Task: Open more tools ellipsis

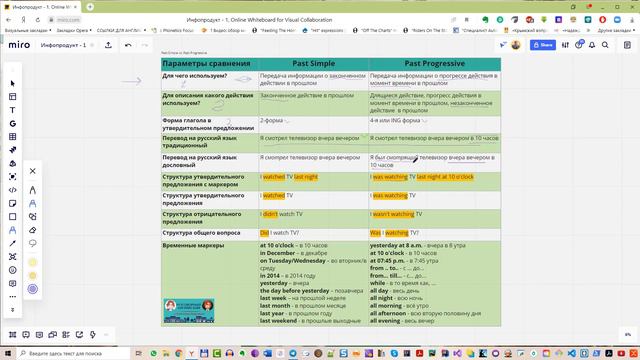Action: 13,297
